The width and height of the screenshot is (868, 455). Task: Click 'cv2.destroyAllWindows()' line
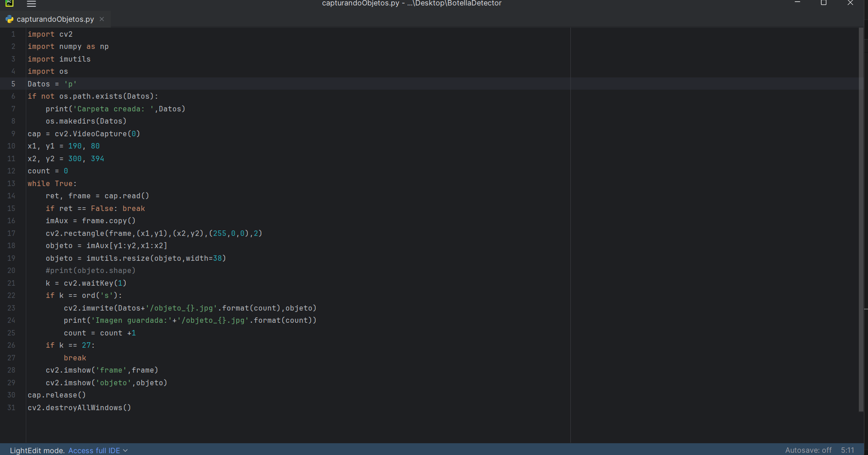80,407
